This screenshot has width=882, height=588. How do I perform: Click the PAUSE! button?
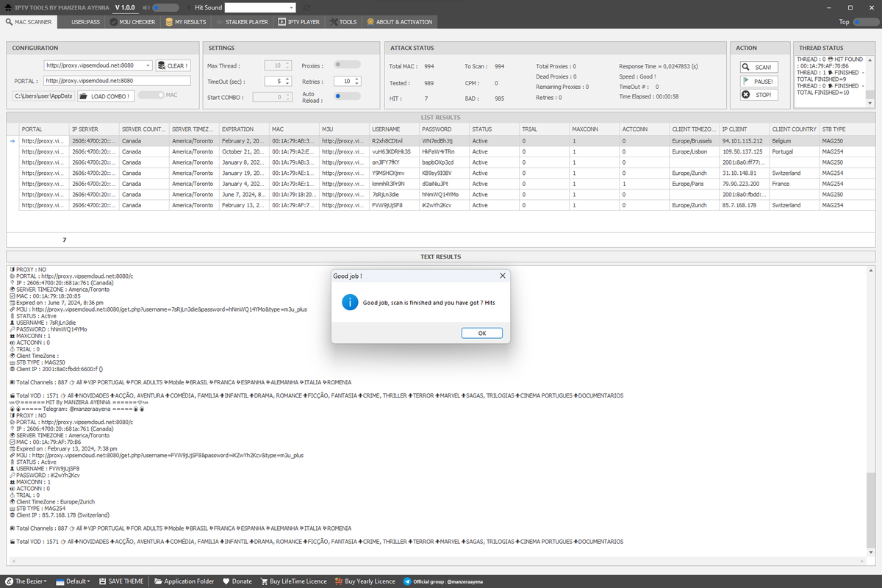pyautogui.click(x=757, y=81)
